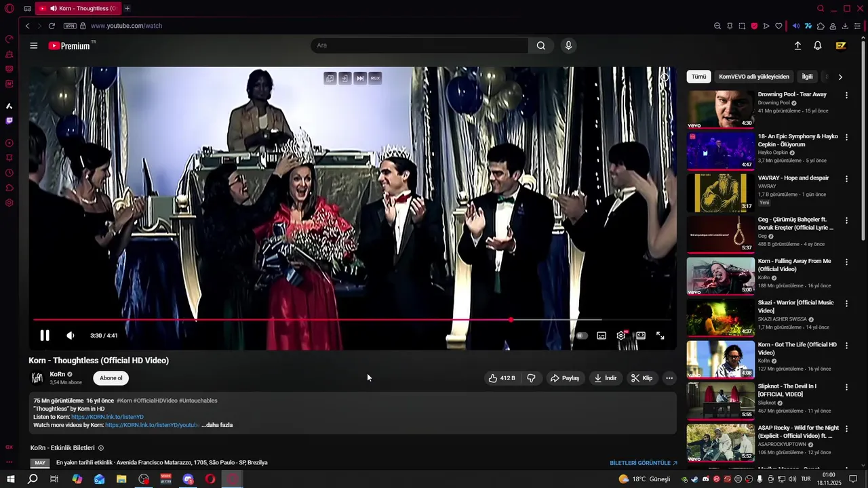Switch to theater mode view
This screenshot has width=868, height=488.
tap(641, 335)
